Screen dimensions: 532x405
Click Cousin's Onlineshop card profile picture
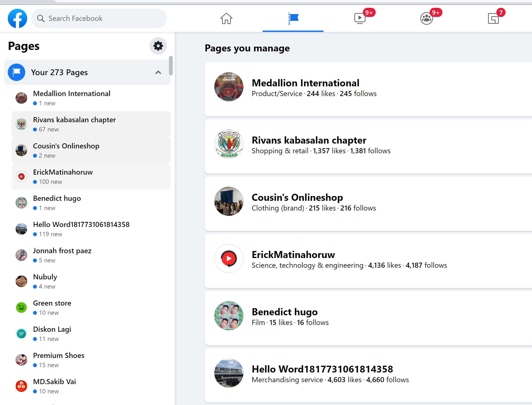(229, 201)
